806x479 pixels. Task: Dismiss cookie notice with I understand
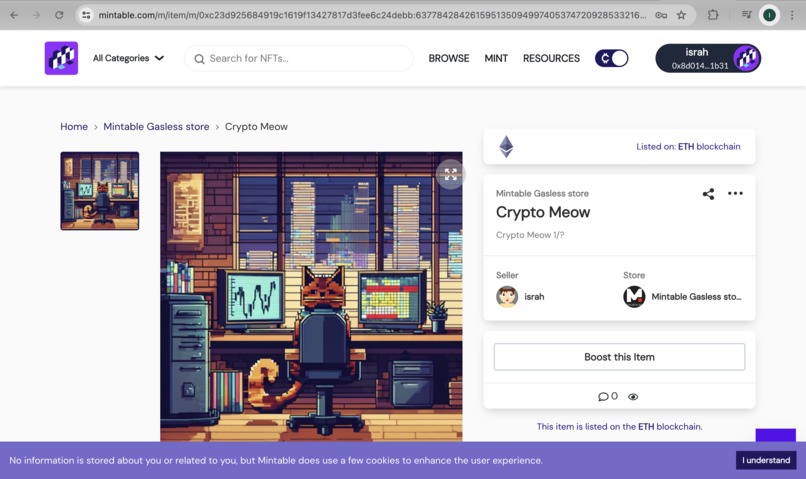(766, 460)
